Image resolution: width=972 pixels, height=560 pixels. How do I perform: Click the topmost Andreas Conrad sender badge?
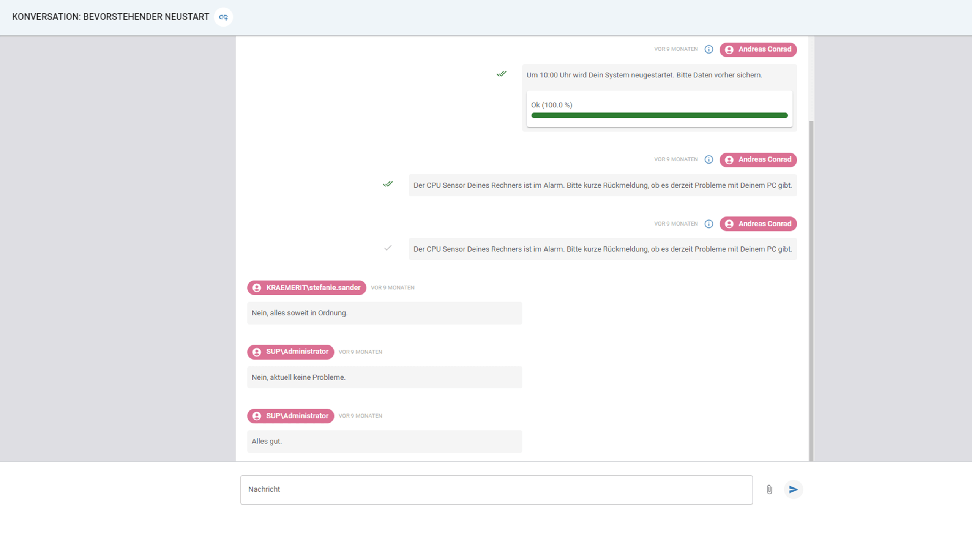pos(758,50)
